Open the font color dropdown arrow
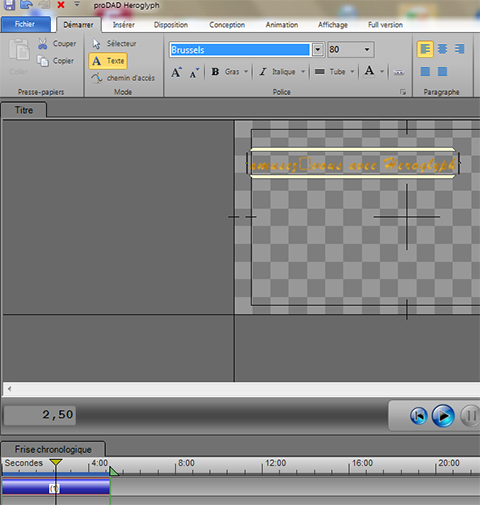 click(x=382, y=72)
